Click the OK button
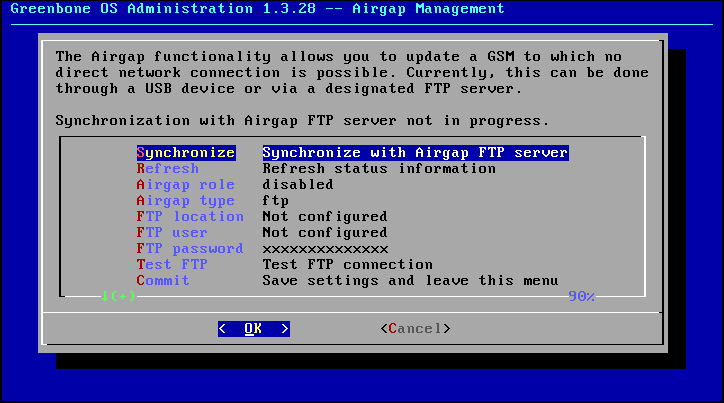The width and height of the screenshot is (724, 403). (x=254, y=329)
